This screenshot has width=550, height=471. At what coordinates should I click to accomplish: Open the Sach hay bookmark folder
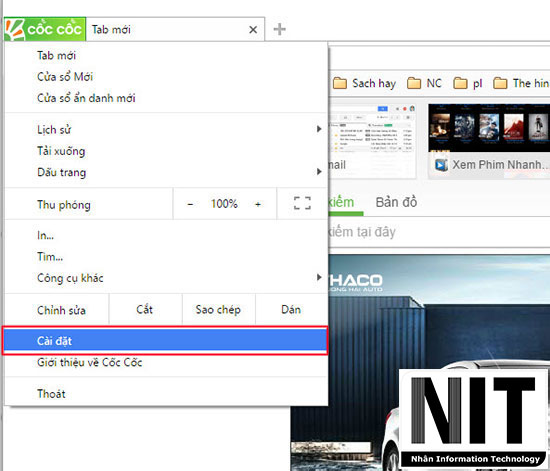364,83
